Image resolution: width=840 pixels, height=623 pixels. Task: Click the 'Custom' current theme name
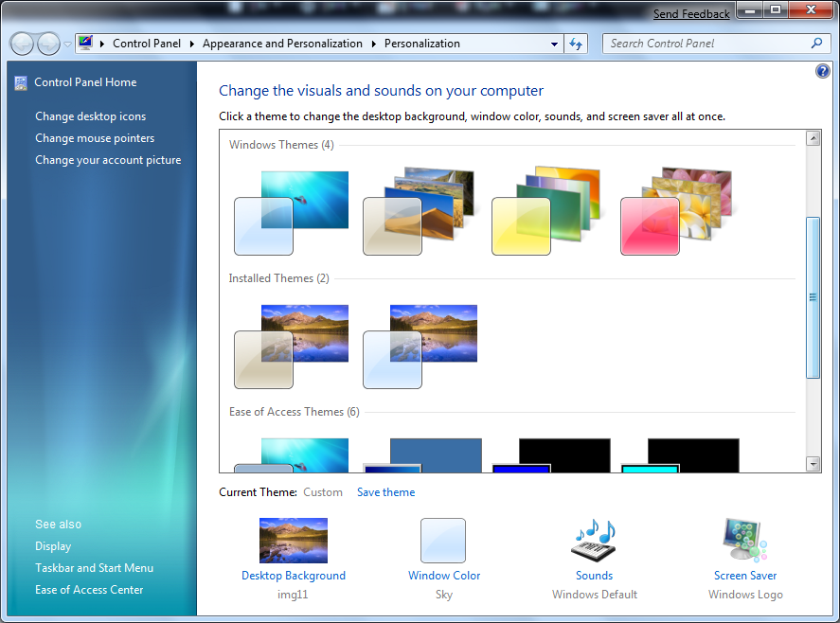(323, 492)
